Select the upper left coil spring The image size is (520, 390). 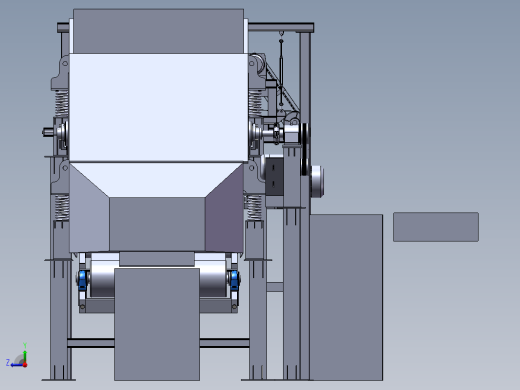pos(62,103)
